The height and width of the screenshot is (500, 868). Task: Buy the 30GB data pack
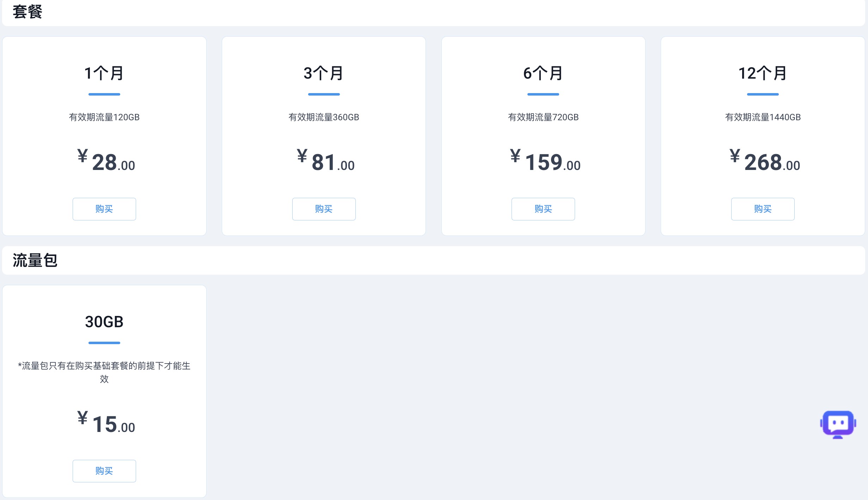104,471
